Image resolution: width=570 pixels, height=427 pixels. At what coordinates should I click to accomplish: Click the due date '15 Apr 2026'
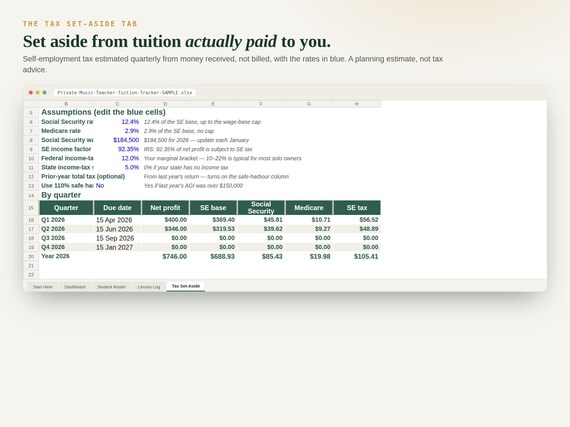tap(117, 220)
